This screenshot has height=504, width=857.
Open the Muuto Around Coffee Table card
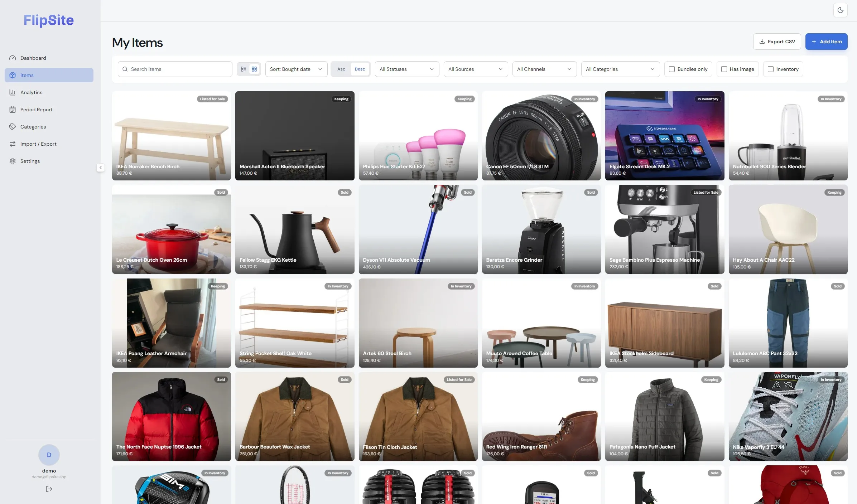[x=541, y=323]
